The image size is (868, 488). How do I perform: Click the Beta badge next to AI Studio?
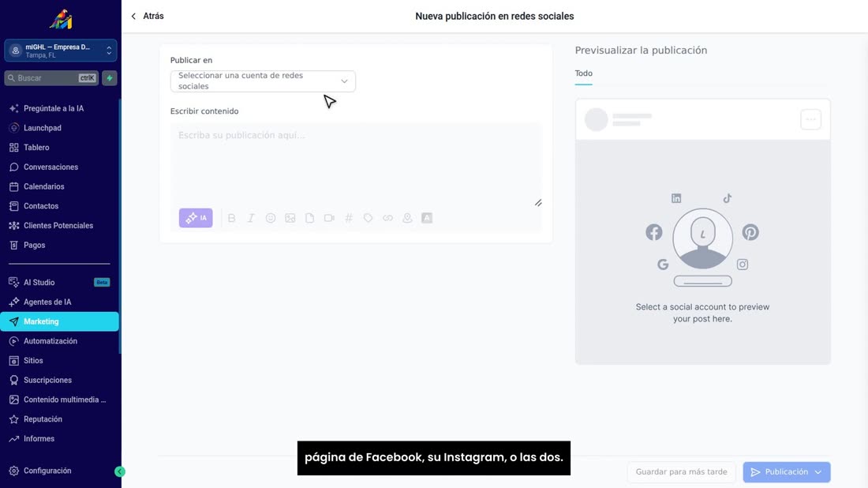102,283
